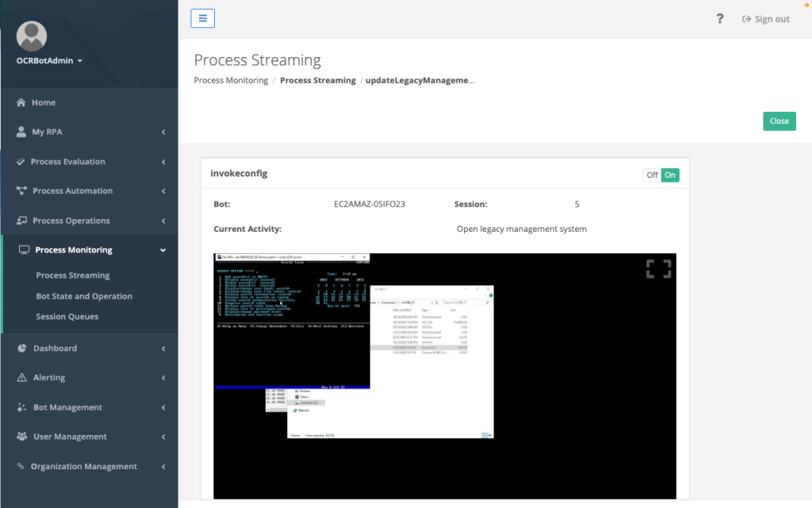Click the streamed legacy terminal window
812x508 pixels.
pos(292,321)
